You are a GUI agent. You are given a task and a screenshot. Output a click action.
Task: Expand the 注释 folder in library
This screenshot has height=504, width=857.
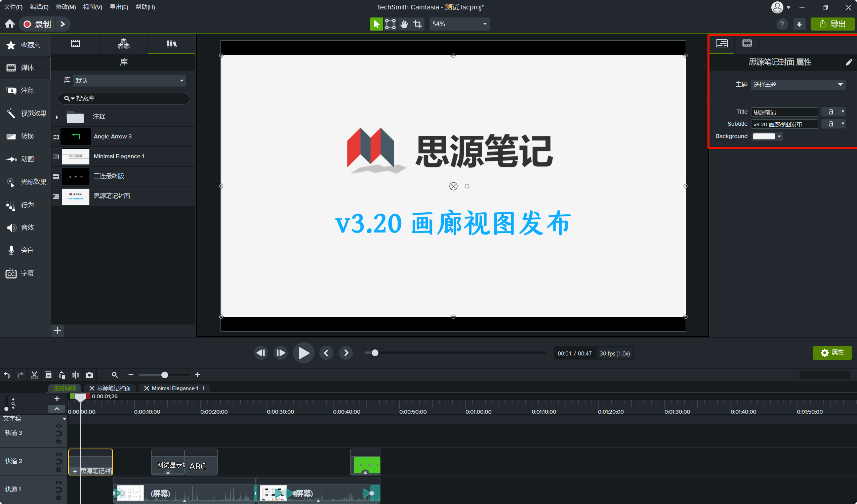point(57,117)
